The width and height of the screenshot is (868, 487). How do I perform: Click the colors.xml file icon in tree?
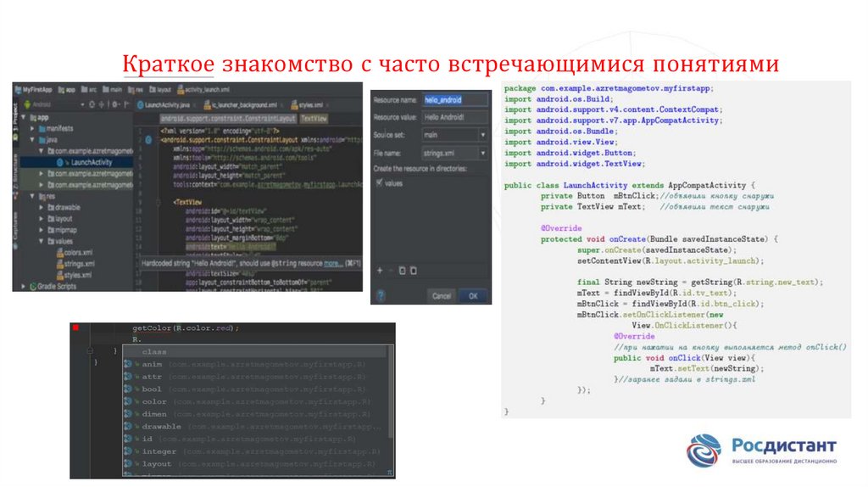pyautogui.click(x=59, y=252)
